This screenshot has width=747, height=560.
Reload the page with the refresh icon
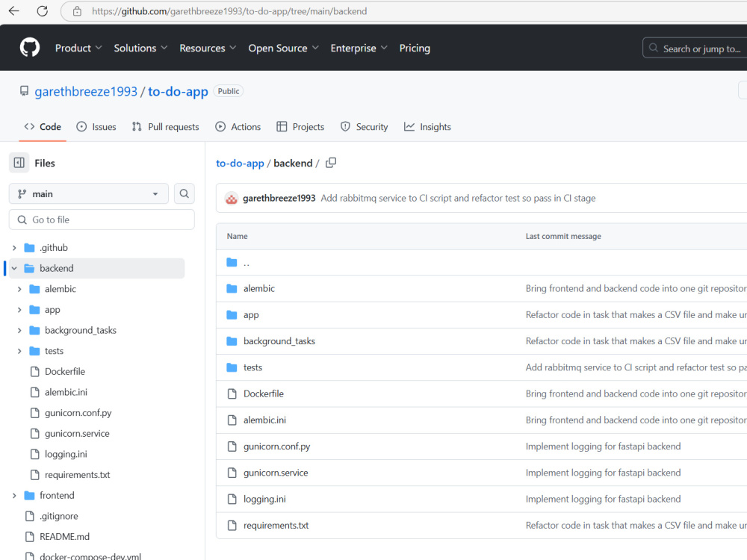[x=43, y=11]
